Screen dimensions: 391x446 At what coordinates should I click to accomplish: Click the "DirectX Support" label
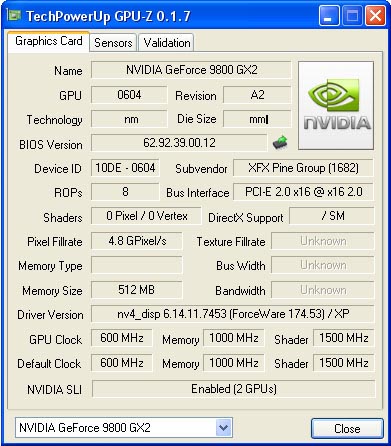point(246,218)
